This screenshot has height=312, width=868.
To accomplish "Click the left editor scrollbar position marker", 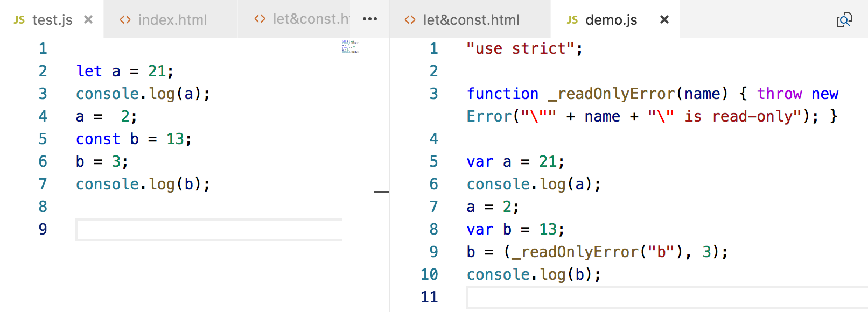I will coord(381,192).
